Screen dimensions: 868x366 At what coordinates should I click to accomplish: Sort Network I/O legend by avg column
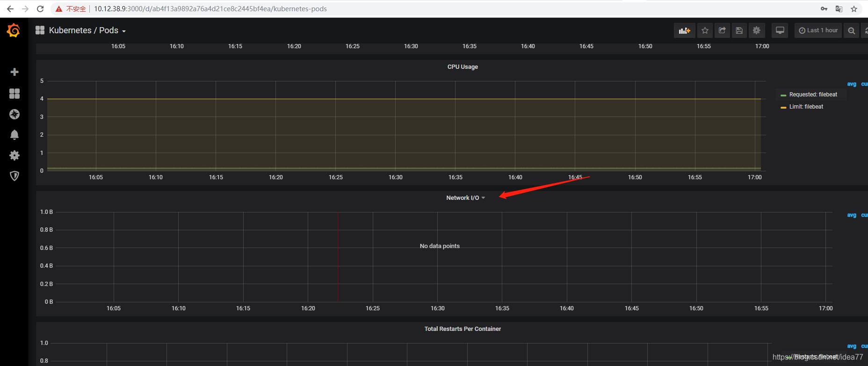[x=852, y=215]
